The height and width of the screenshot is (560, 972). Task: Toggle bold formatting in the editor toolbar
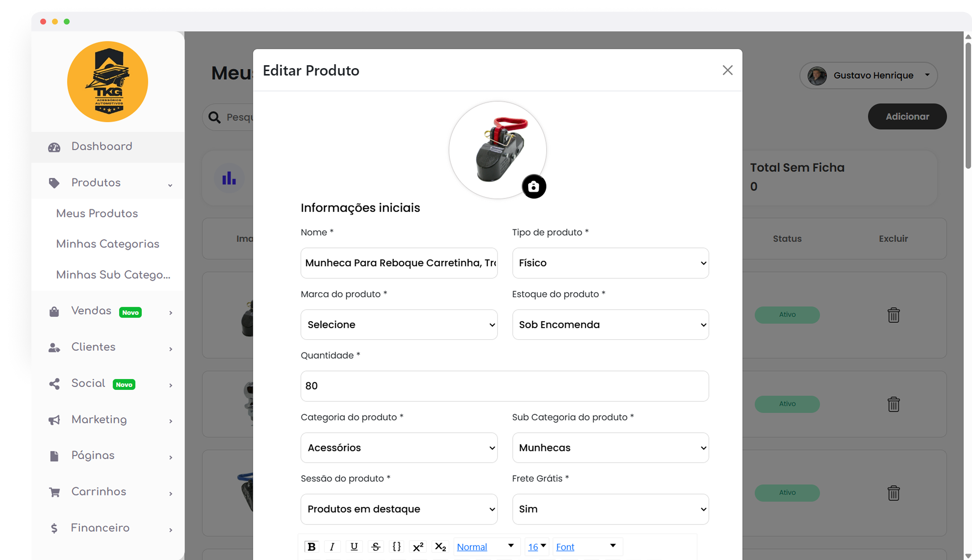[x=312, y=547]
